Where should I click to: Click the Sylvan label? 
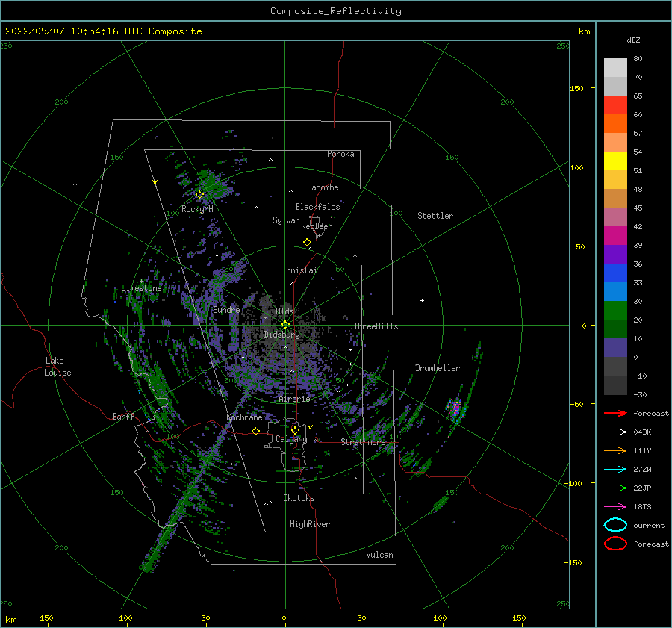pyautogui.click(x=286, y=220)
